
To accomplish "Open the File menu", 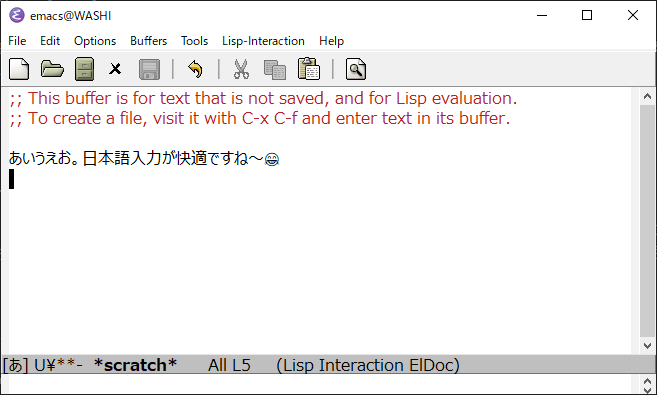I will pos(17,41).
